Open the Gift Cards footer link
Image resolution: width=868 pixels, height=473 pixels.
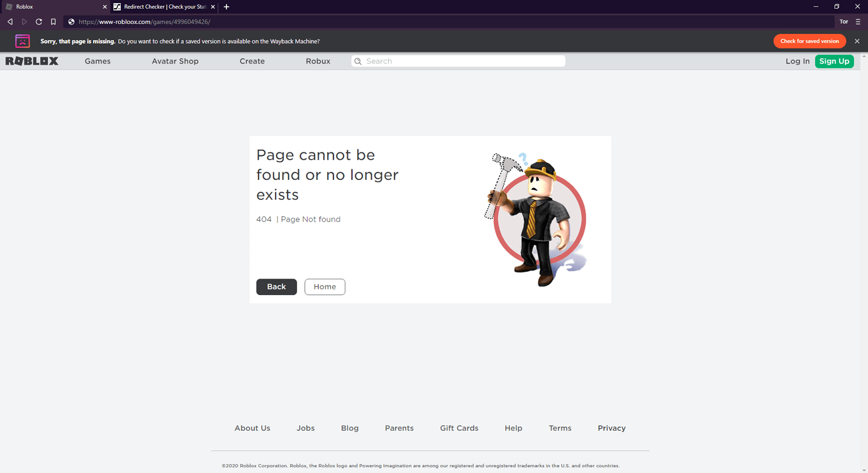click(x=459, y=428)
